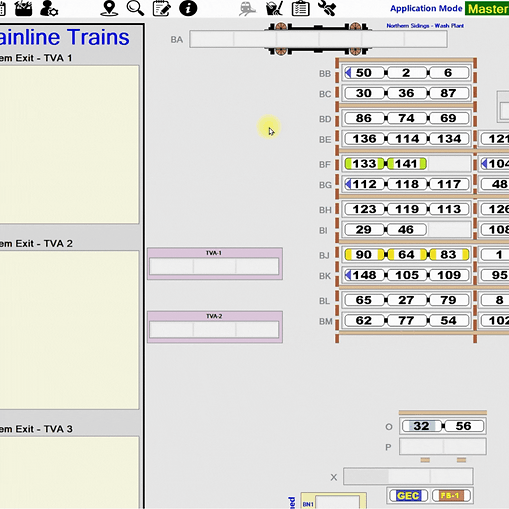Select the GEC locomotive unit
Viewport: 509px width, 509px height.
click(x=408, y=495)
